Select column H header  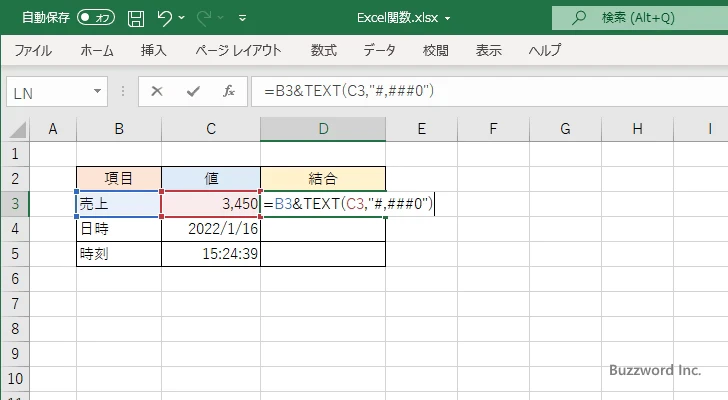(637, 129)
